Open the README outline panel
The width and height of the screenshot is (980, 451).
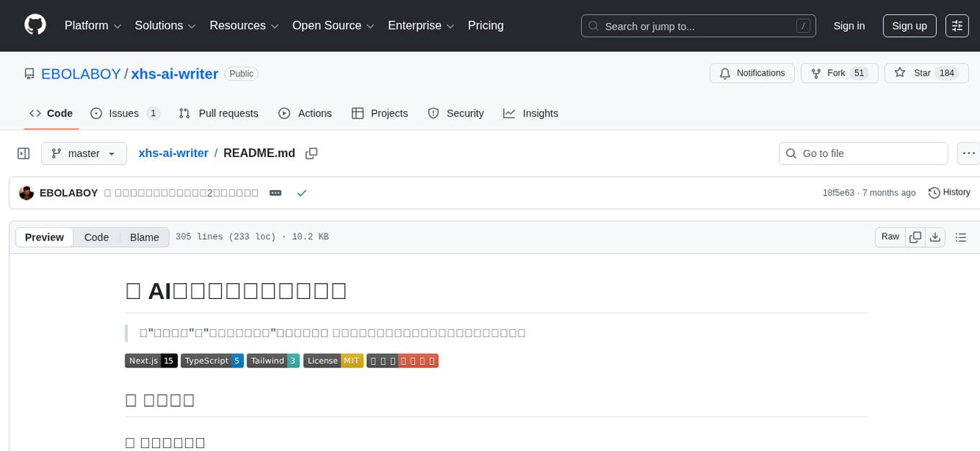[961, 236]
